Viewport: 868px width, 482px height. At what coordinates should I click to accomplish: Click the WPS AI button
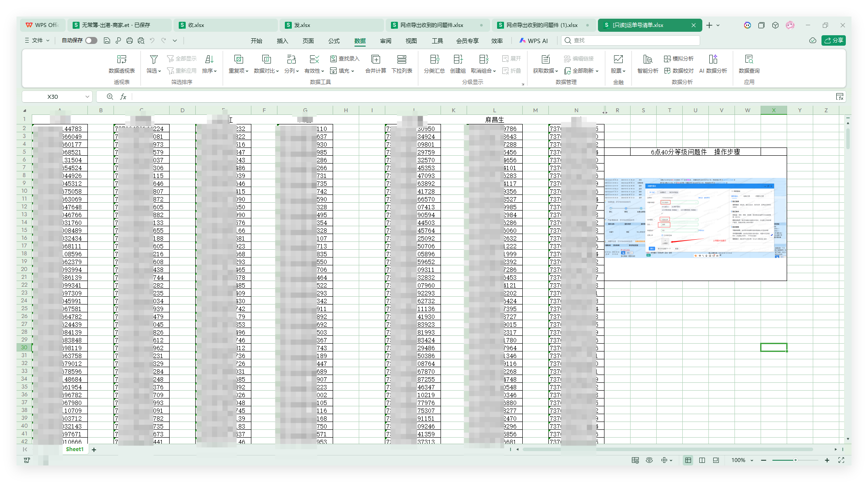tap(534, 41)
